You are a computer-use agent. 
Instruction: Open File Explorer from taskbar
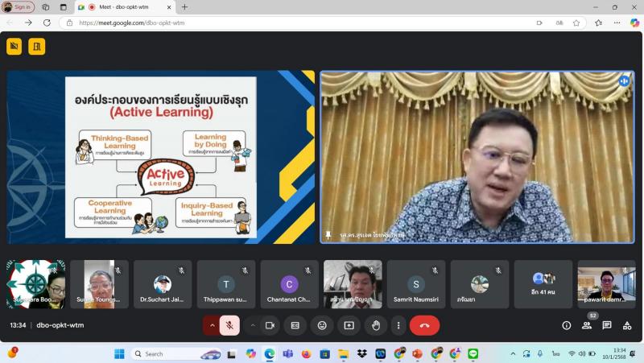pos(344,353)
